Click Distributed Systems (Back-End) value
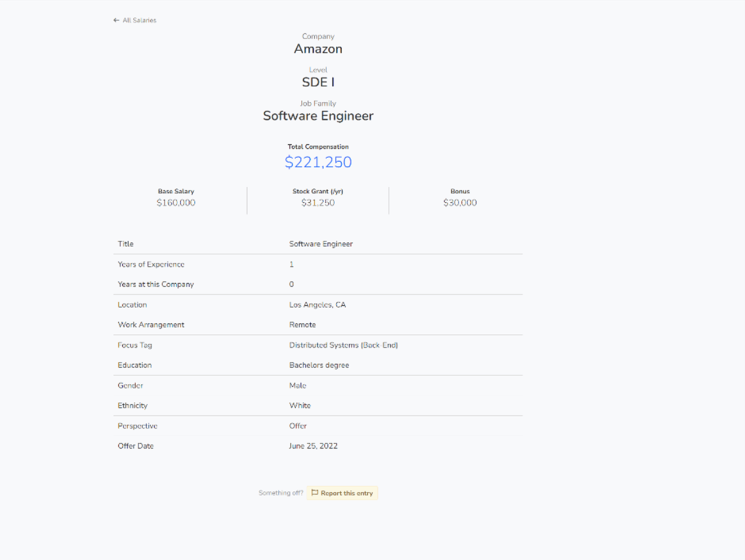 click(x=343, y=345)
